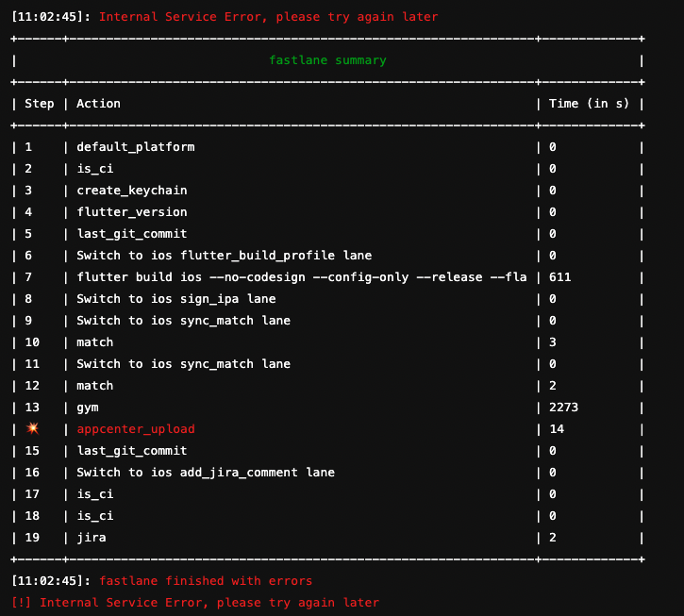Click the time value 611
The width and height of the screenshot is (684, 616).
click(560, 277)
